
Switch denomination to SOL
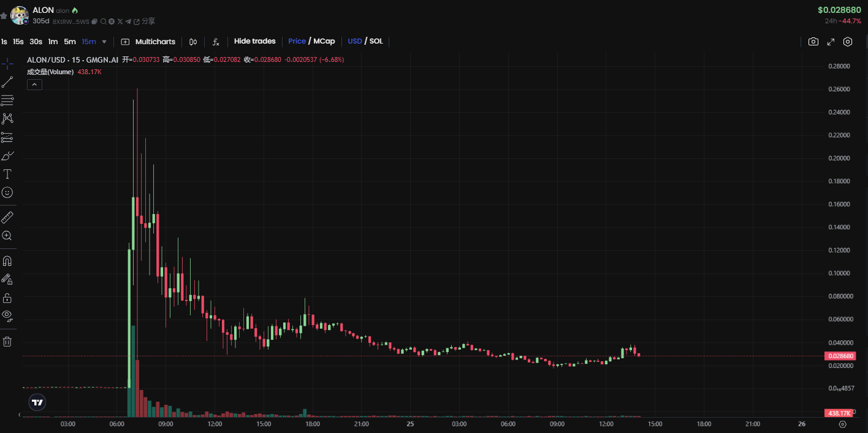coord(376,41)
